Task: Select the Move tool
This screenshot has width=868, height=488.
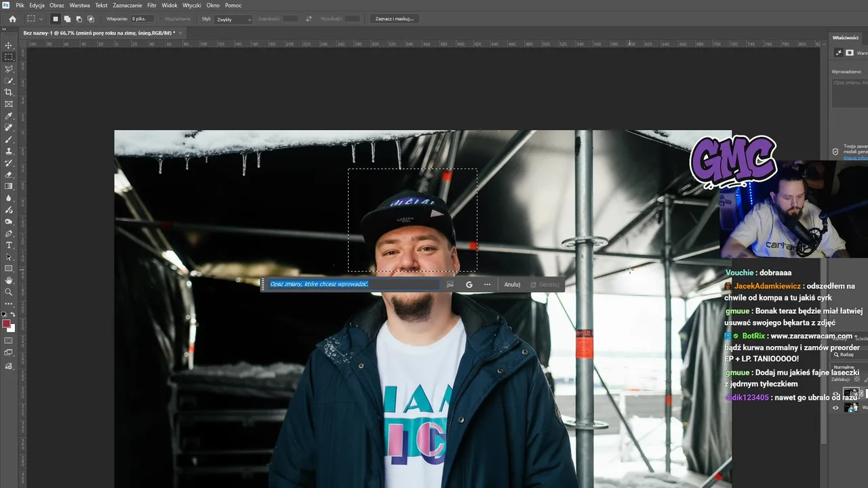Action: click(9, 45)
